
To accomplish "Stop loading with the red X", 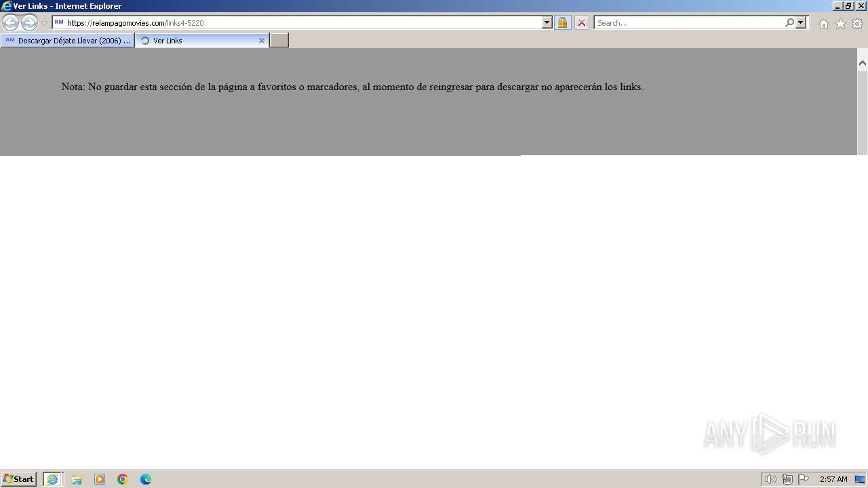I will [582, 22].
